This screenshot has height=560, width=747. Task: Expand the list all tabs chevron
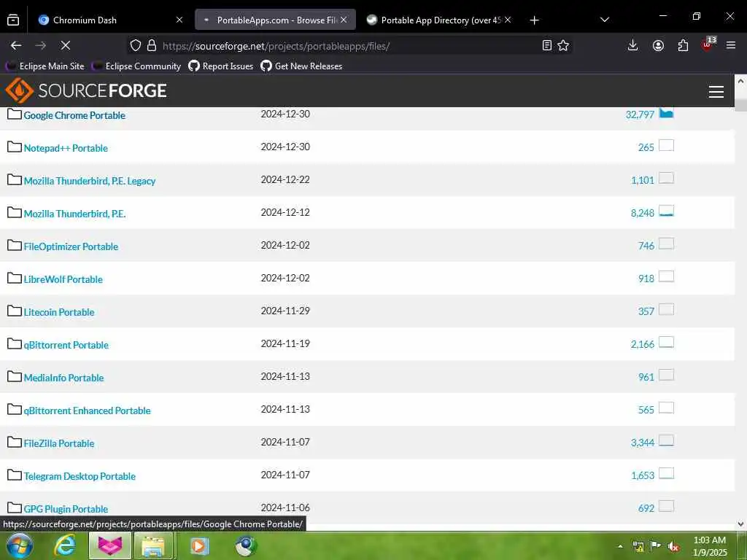(x=605, y=20)
